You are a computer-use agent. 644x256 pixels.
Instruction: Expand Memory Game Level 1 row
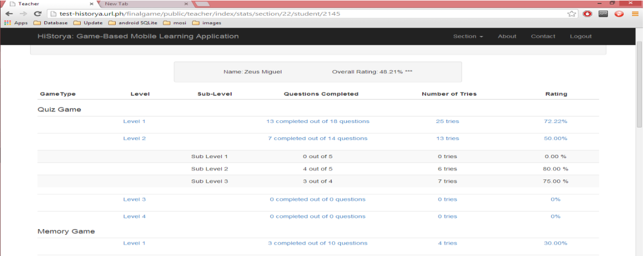point(134,243)
